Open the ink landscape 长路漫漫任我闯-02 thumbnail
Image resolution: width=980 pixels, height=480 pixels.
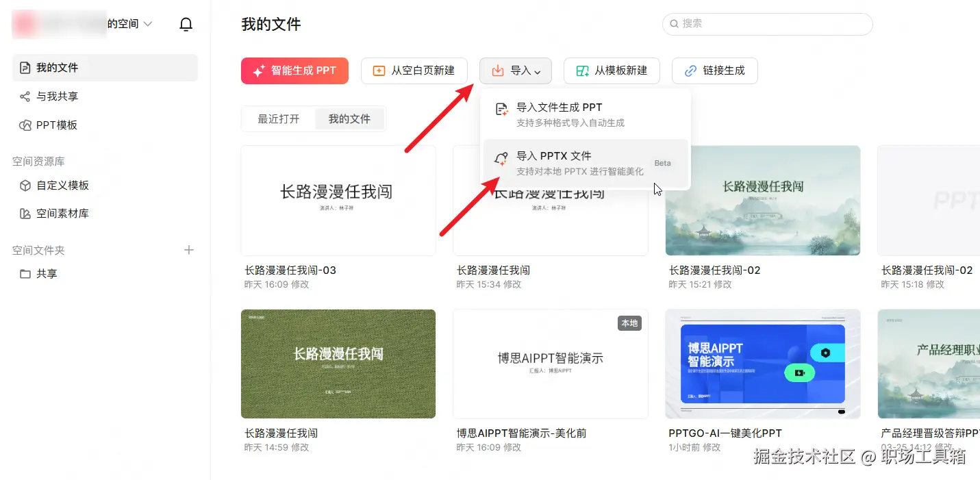pyautogui.click(x=763, y=201)
